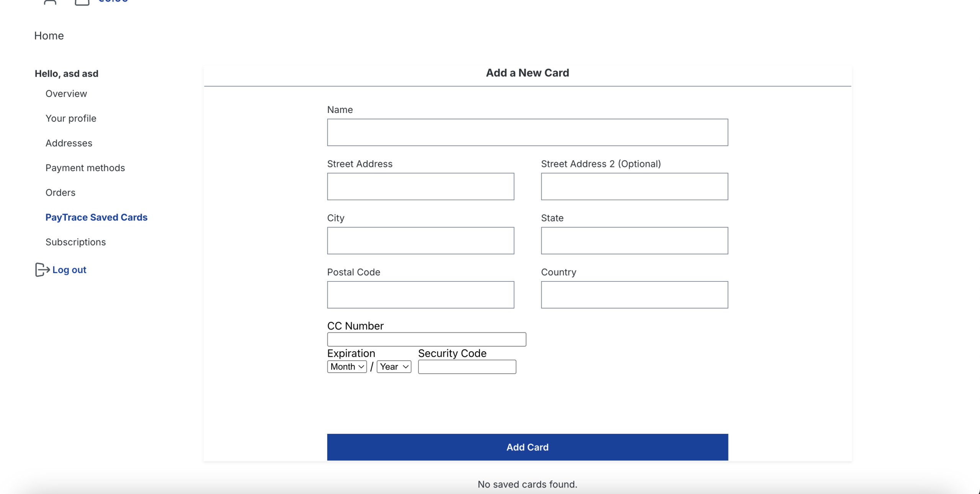The height and width of the screenshot is (494, 980).
Task: Click the Security Code field
Action: pyautogui.click(x=467, y=366)
